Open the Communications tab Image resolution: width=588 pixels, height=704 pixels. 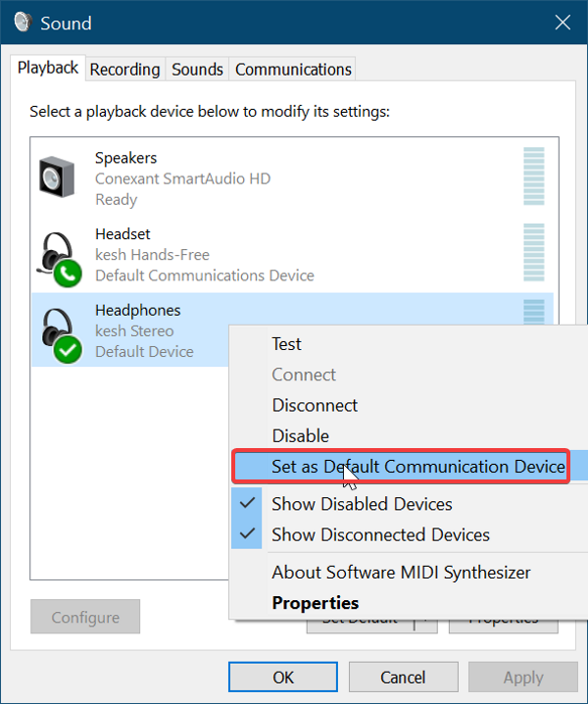tap(293, 70)
